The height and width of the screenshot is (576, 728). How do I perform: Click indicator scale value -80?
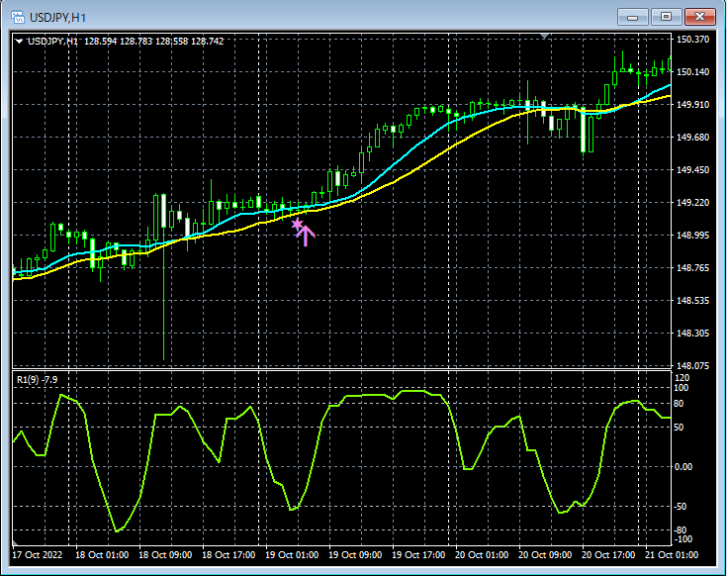681,530
